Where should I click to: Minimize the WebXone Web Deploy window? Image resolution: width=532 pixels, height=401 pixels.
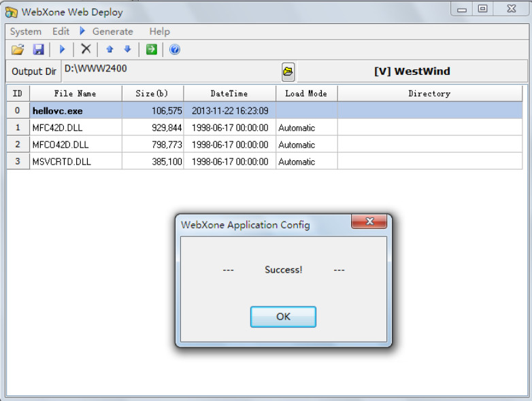462,9
